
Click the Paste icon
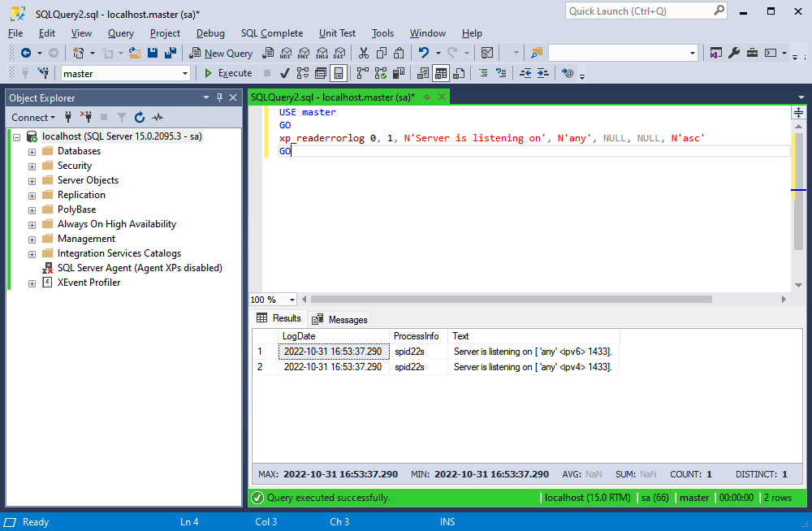point(399,53)
